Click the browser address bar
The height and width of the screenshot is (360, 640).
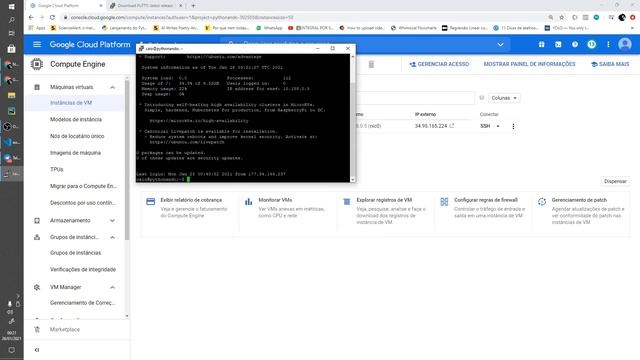[x=302, y=18]
